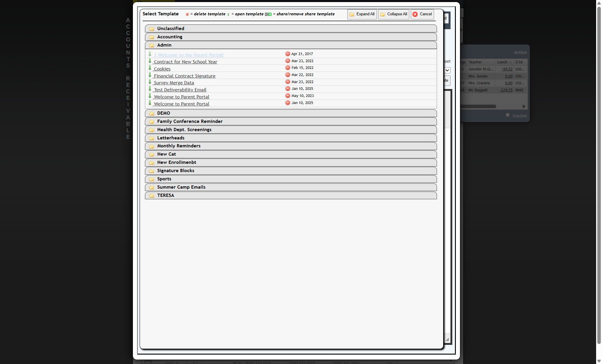This screenshot has height=364, width=602.
Task: Click delete icon for Cookies template
Action: (288, 68)
